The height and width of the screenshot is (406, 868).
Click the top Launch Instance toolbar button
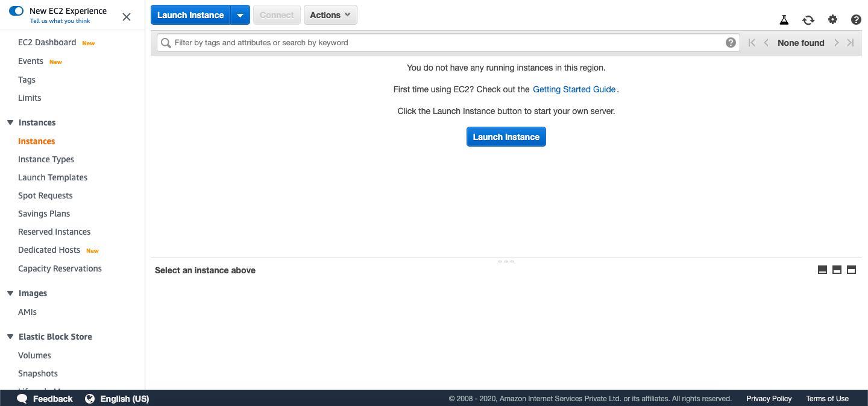190,15
